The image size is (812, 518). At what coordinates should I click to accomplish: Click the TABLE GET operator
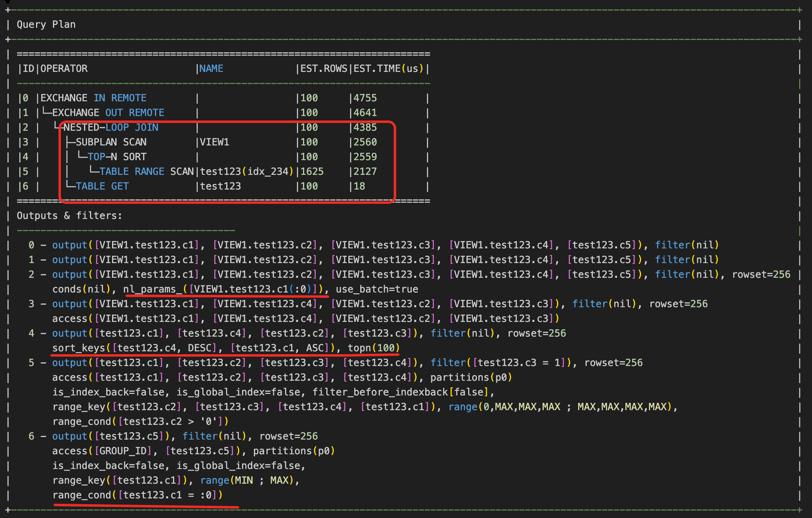(102, 186)
